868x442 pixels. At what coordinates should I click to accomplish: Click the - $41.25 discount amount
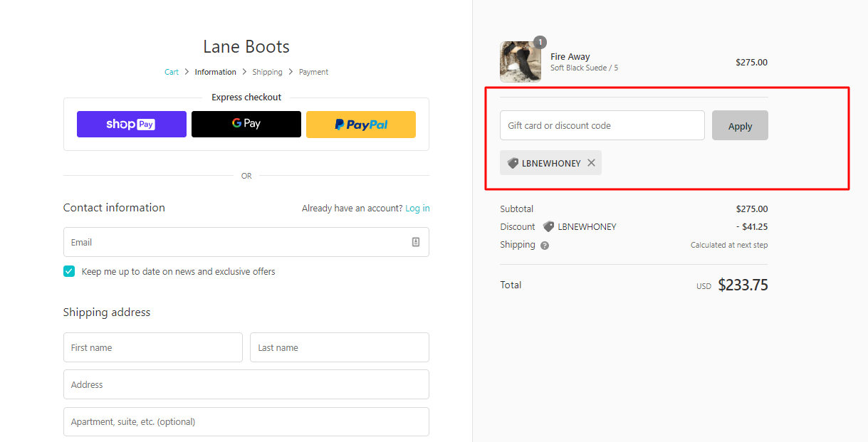pos(752,227)
